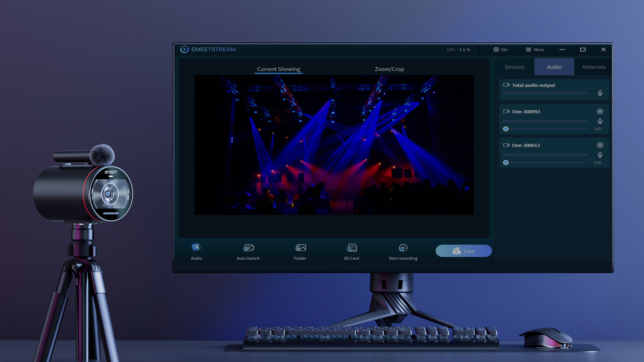Click the concert video preview
This screenshot has height=362, width=644.
click(x=334, y=145)
